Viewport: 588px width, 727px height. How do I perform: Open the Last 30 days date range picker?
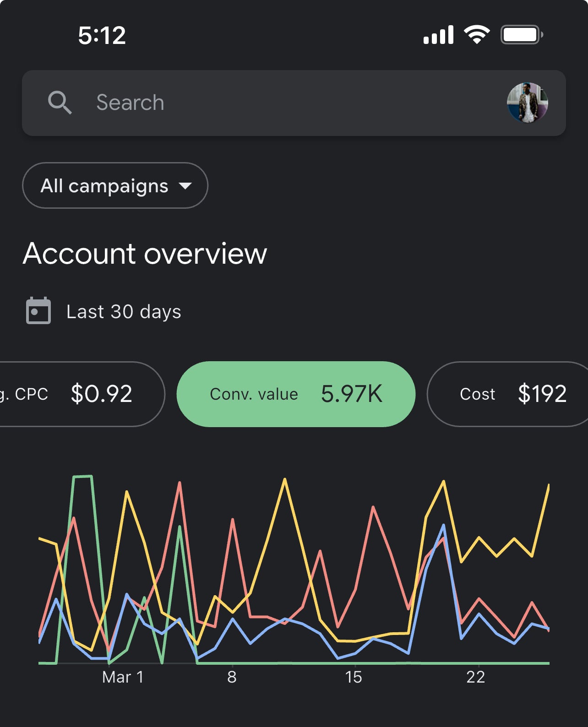coord(123,311)
